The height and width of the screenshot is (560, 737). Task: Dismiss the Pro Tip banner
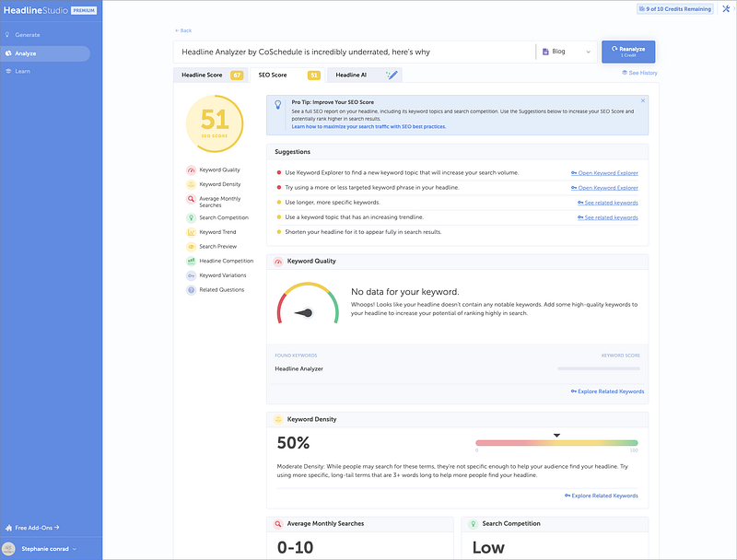coord(642,100)
